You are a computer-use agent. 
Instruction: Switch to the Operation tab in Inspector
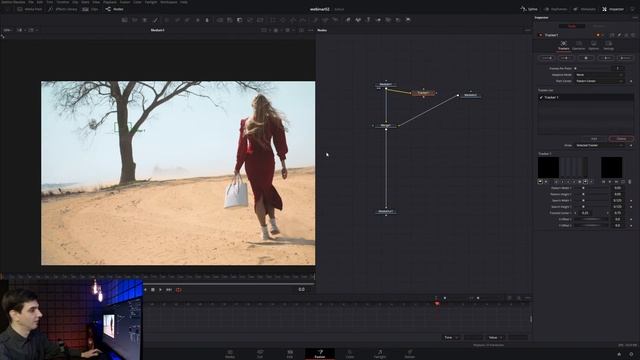pyautogui.click(x=578, y=45)
